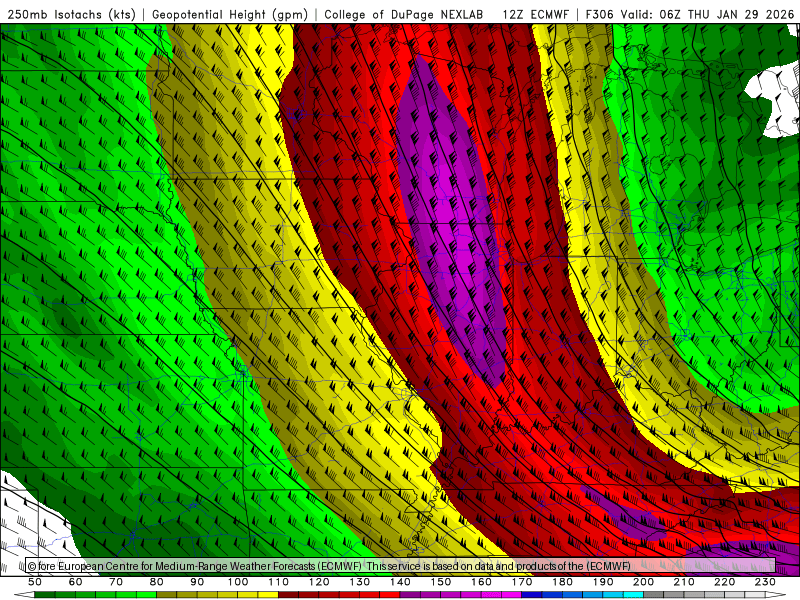Image resolution: width=800 pixels, height=600 pixels.
Task: Click the 210 label on the color scale
Action: point(684,582)
